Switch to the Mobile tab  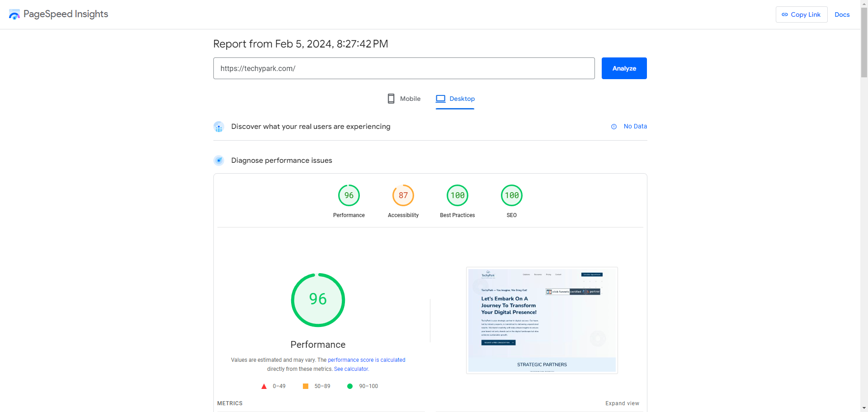pyautogui.click(x=404, y=99)
